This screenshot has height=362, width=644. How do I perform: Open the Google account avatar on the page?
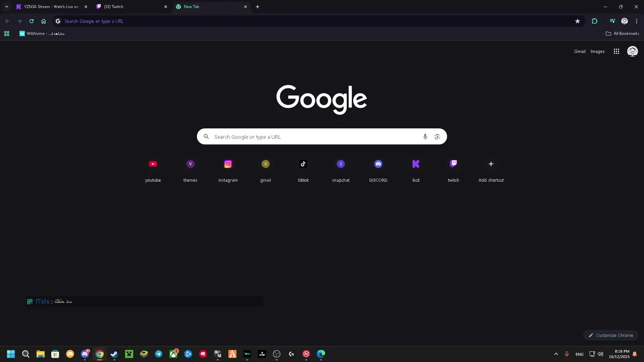point(632,51)
